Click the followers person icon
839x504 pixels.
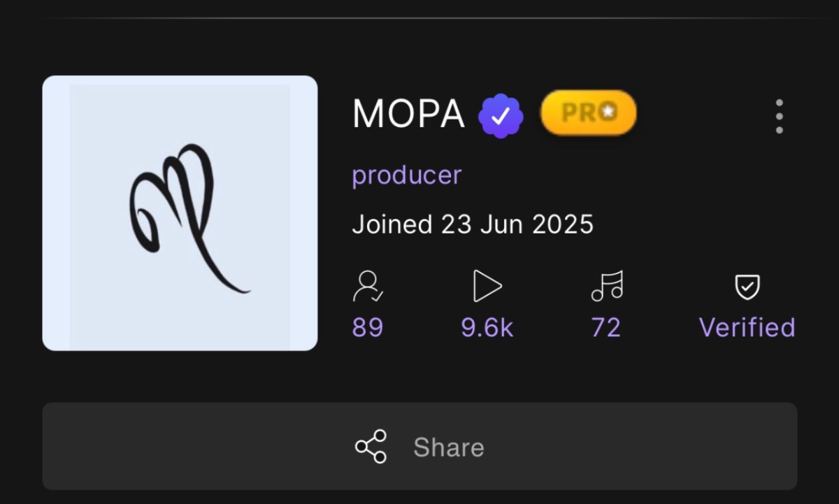coord(368,287)
